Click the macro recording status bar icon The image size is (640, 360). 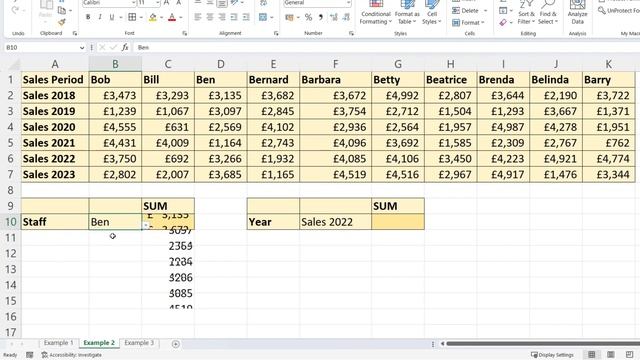(29, 355)
